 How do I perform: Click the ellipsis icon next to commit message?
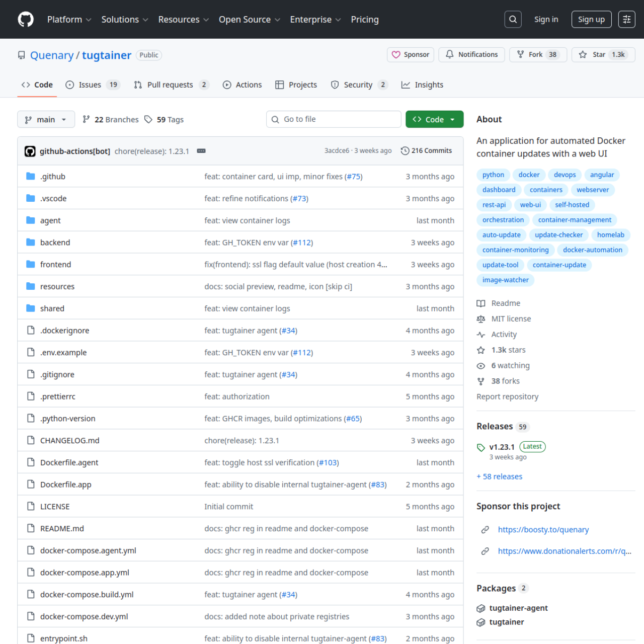coord(201,150)
